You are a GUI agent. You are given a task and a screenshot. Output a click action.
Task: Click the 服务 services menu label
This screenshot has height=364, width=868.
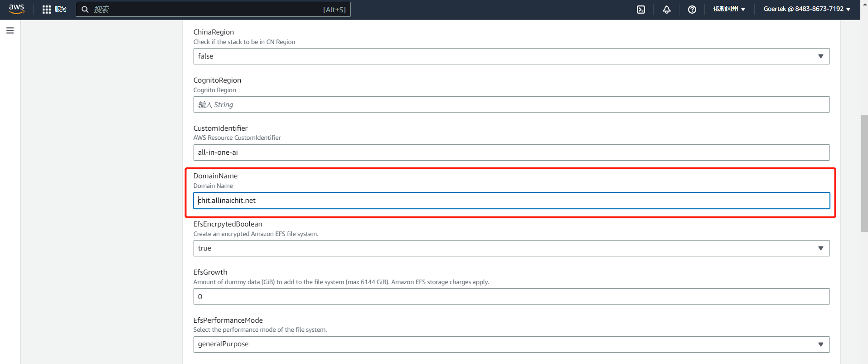61,10
